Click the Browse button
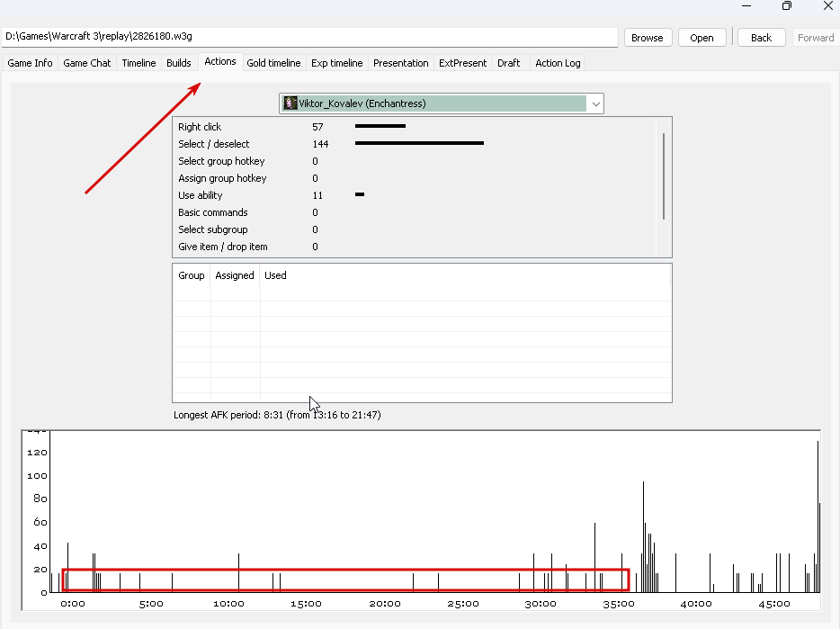This screenshot has height=629, width=840. point(648,38)
